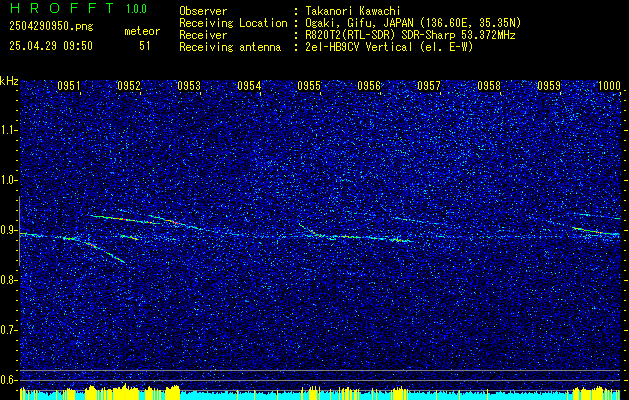Click the meteor count value 51
629x400 pixels.
[x=145, y=46]
